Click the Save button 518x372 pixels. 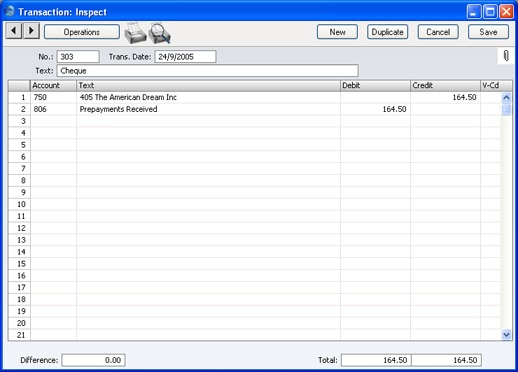488,32
